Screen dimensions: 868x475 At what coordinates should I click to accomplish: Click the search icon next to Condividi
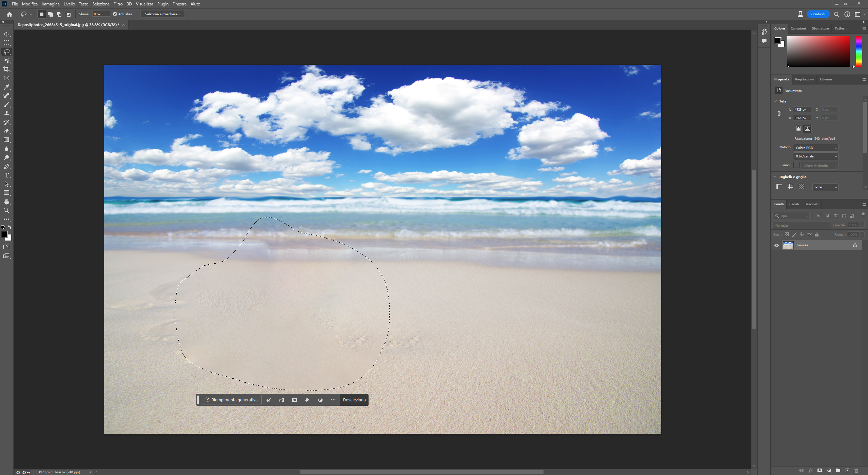tap(836, 14)
